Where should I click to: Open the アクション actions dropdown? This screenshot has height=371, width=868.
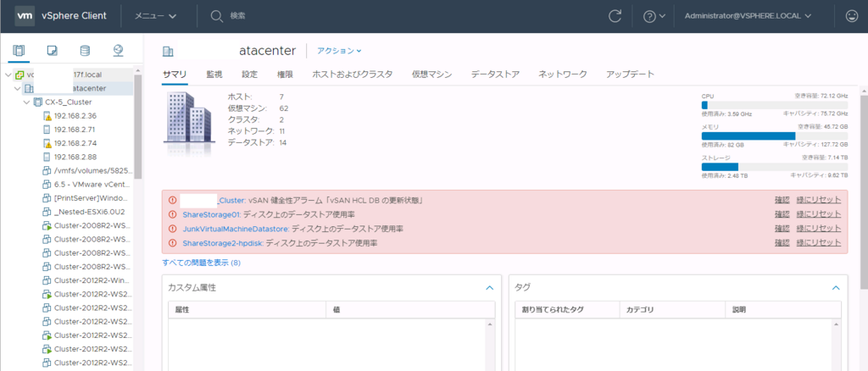(x=339, y=51)
